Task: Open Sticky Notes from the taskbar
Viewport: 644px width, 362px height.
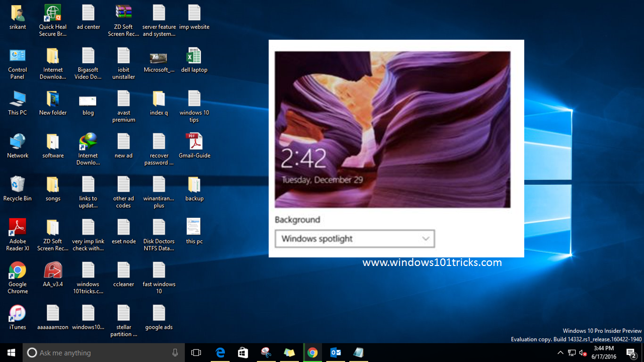Action: (x=289, y=352)
